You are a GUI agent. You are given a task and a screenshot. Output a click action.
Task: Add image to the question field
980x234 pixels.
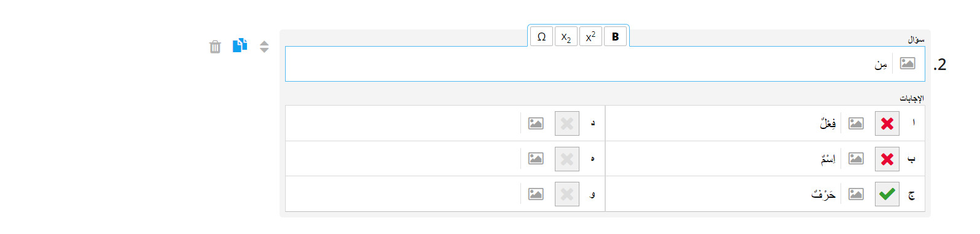(907, 63)
